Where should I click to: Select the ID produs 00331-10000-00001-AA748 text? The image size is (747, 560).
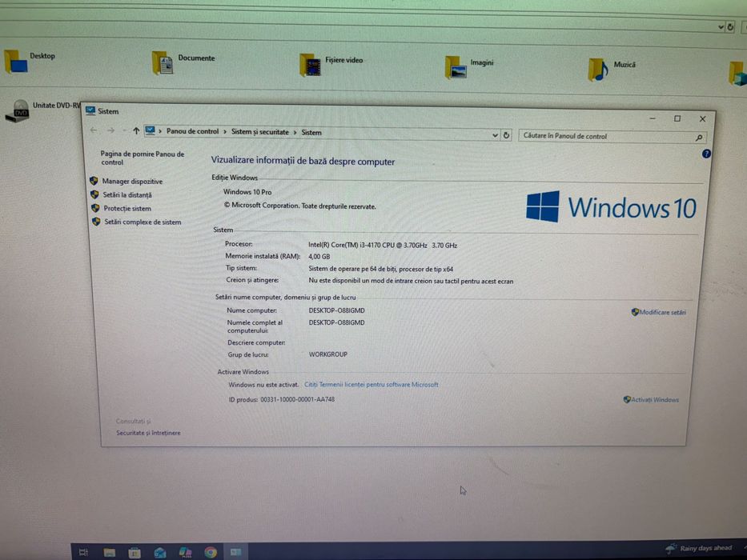coord(282,399)
